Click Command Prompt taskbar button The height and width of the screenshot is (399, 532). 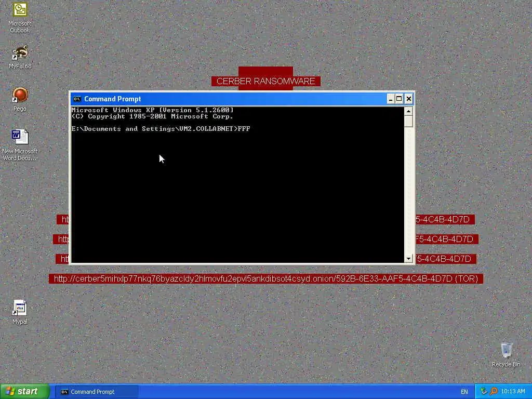point(96,392)
